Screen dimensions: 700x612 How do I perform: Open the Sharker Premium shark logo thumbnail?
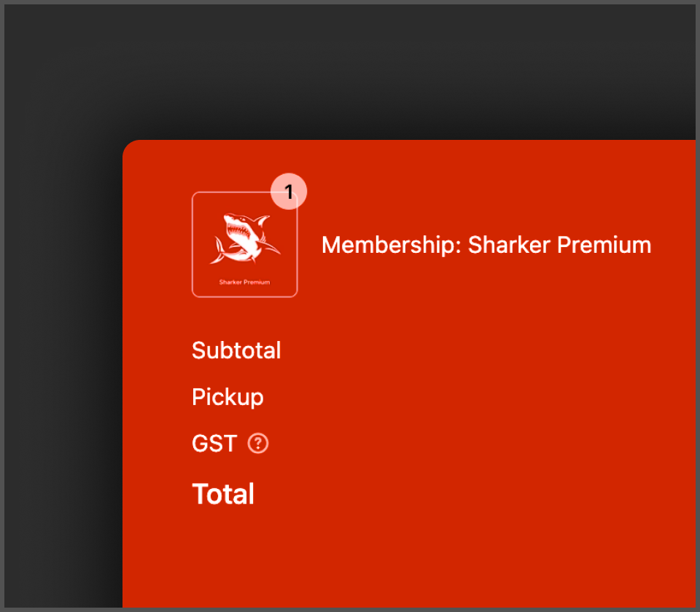point(244,244)
